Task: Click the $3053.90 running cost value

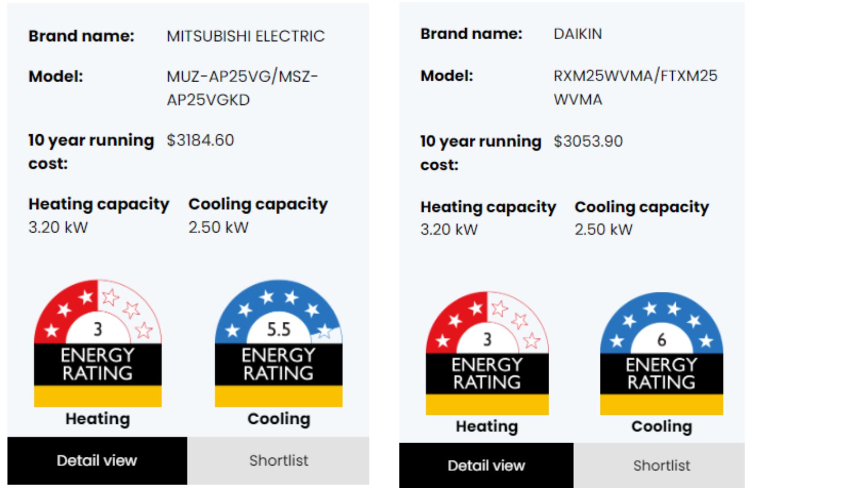Action: click(x=589, y=141)
